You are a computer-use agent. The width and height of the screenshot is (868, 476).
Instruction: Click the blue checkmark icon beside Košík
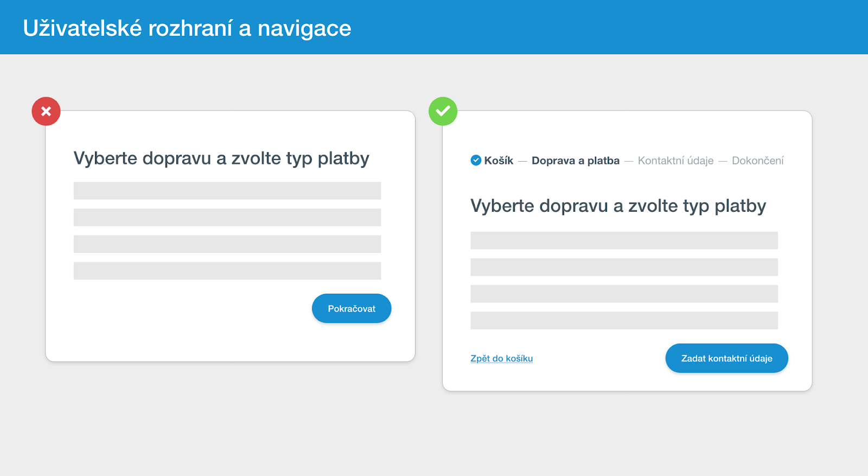pos(476,160)
